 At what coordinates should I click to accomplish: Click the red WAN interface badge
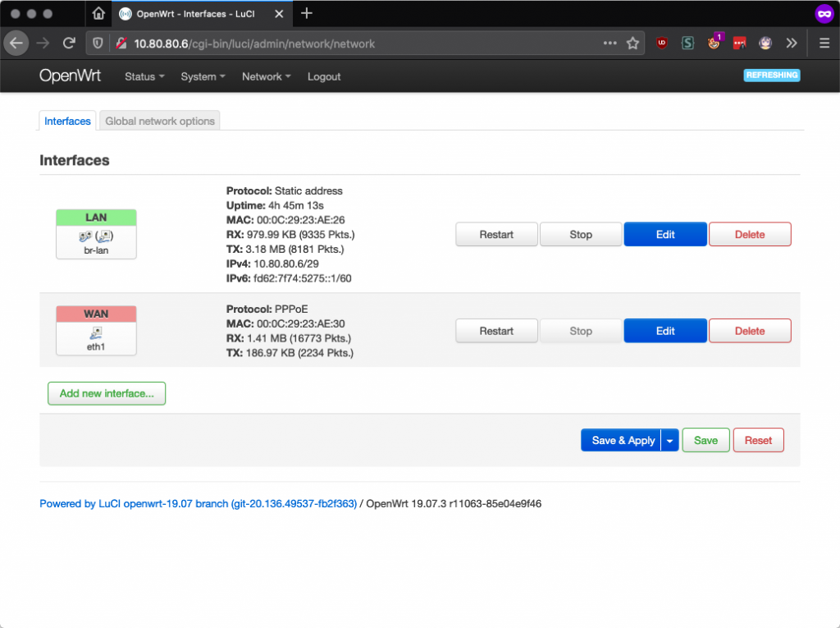click(x=96, y=314)
